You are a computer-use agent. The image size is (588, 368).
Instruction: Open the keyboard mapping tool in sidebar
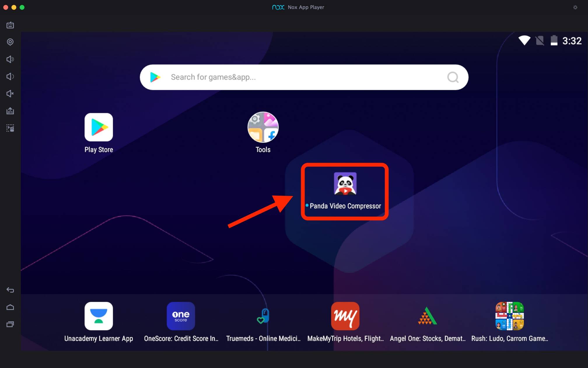coord(10,25)
